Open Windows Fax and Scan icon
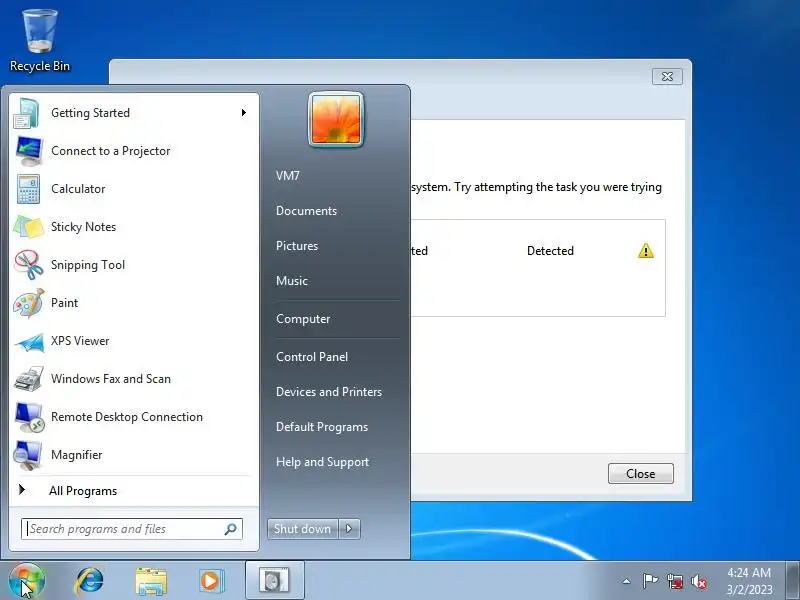The height and width of the screenshot is (600, 800). tap(29, 379)
